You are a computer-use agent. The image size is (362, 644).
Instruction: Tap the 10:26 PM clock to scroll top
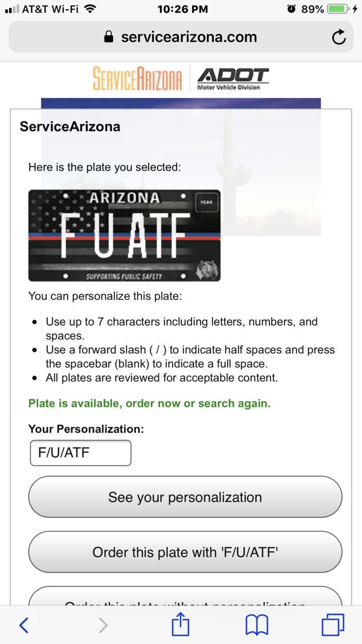[x=183, y=9]
